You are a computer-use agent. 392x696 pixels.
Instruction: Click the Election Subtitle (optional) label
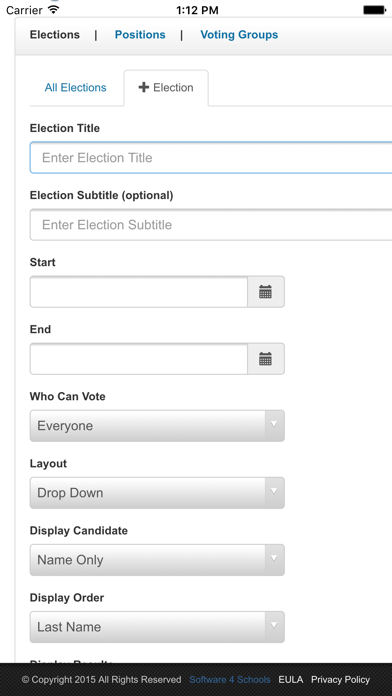tap(101, 195)
